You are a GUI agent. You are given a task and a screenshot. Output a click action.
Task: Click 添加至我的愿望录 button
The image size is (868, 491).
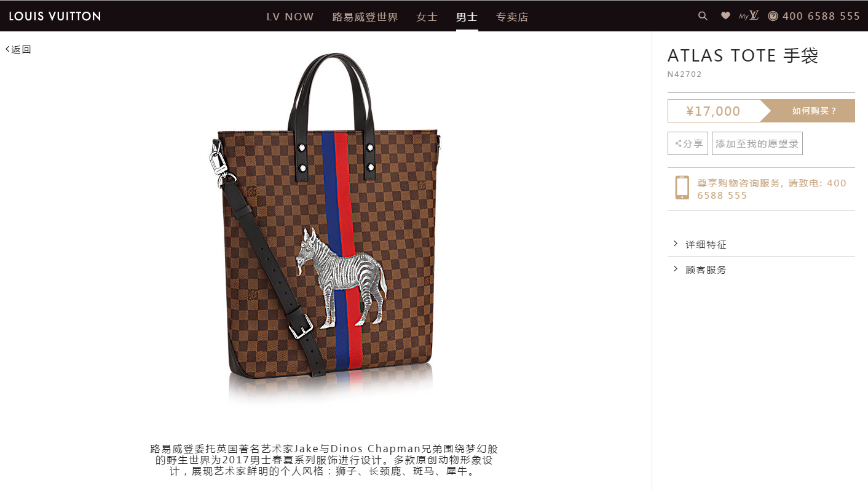tap(757, 143)
